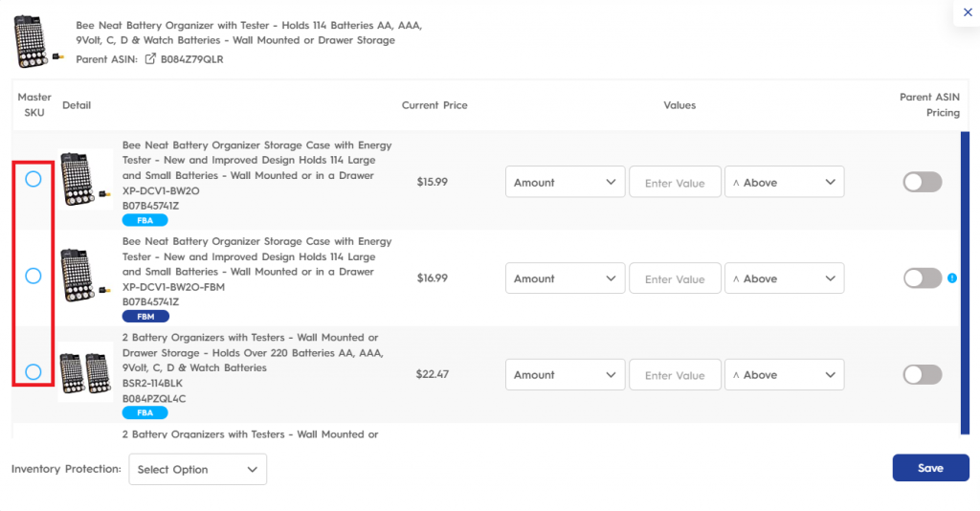Click the $22.47 current price
Viewport: 980px width, 511px height.
pos(433,374)
